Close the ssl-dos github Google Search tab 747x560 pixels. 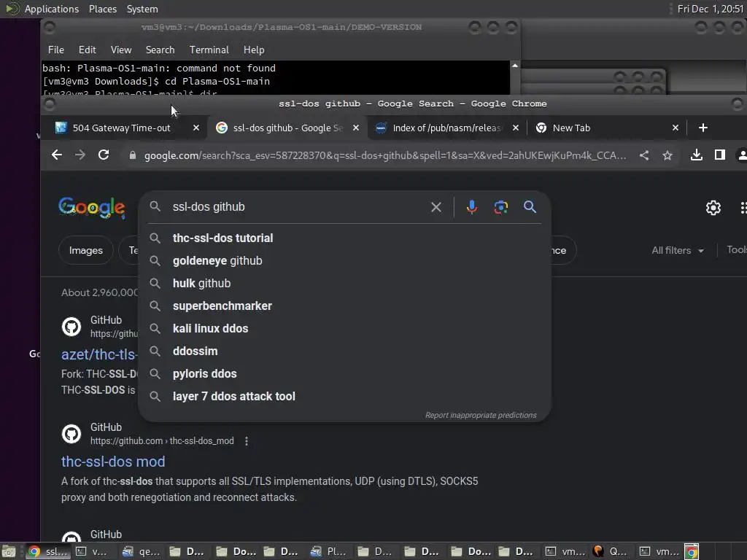(x=355, y=128)
